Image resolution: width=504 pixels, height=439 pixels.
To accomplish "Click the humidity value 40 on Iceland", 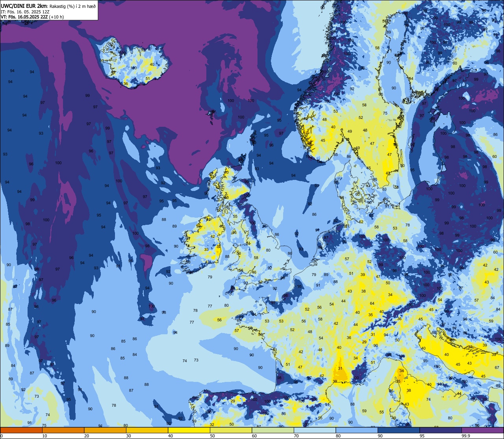I will point(152,64).
